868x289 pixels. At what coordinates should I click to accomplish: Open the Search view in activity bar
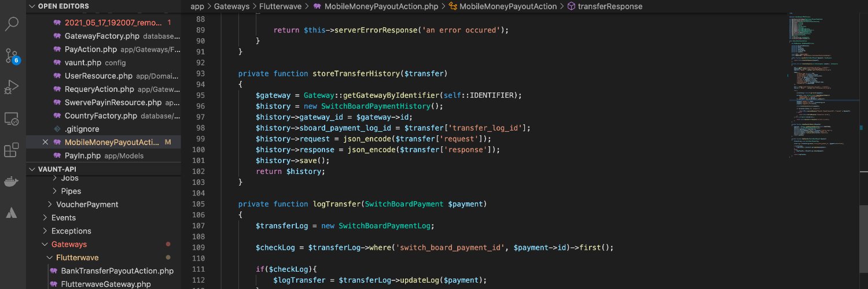(12, 24)
